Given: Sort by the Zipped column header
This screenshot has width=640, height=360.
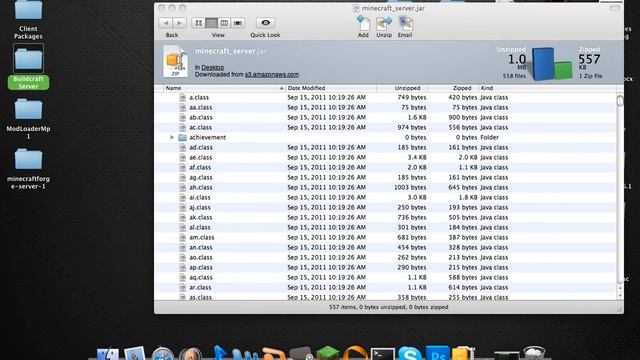Looking at the screenshot, I should pos(453,88).
